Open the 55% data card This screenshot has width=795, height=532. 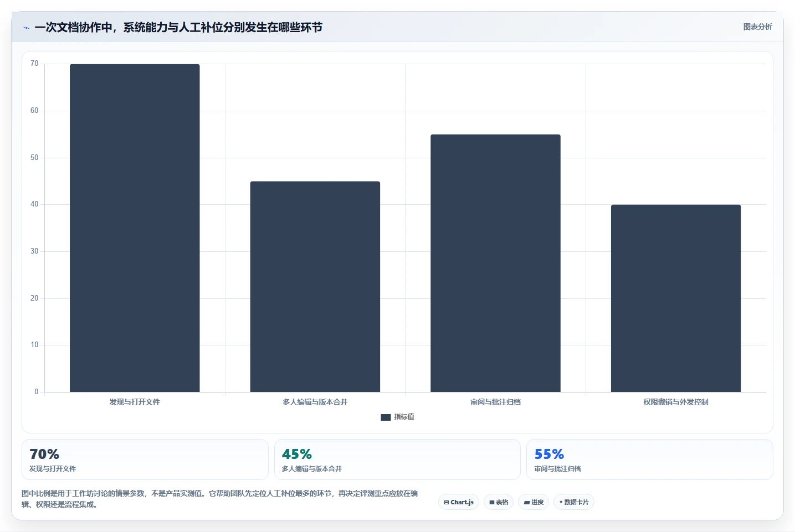[649, 459]
